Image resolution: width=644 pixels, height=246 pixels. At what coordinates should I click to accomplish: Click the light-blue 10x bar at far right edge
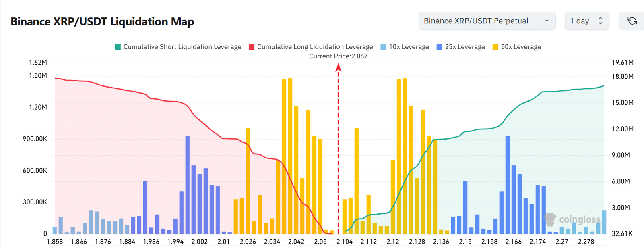tap(604, 222)
